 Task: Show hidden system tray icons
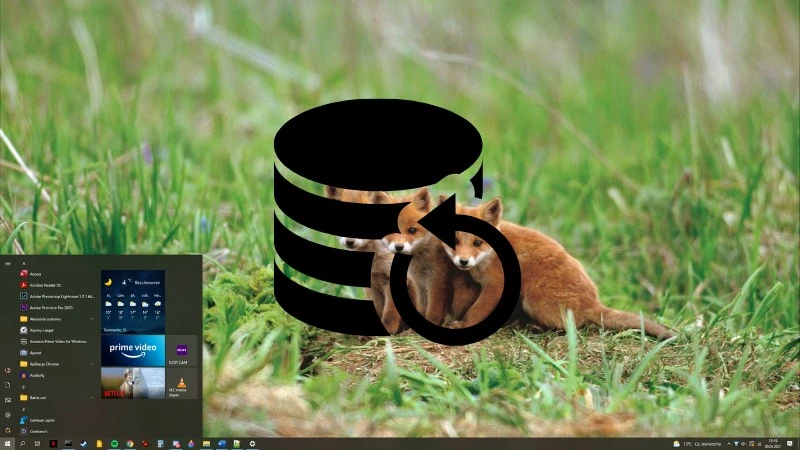coord(729,444)
